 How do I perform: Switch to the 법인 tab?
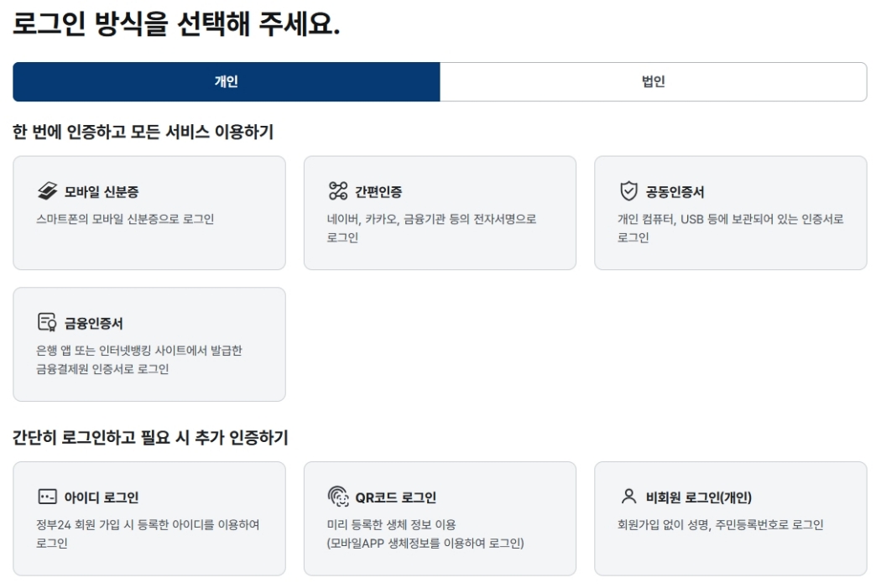click(654, 82)
